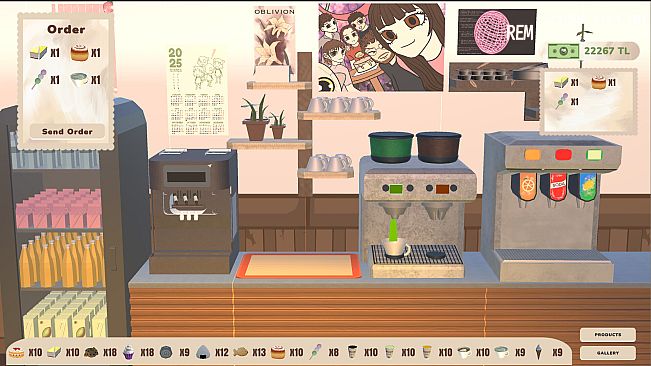This screenshot has width=651, height=366.
Task: Click the green matcha container on the machine
Action: (391, 147)
